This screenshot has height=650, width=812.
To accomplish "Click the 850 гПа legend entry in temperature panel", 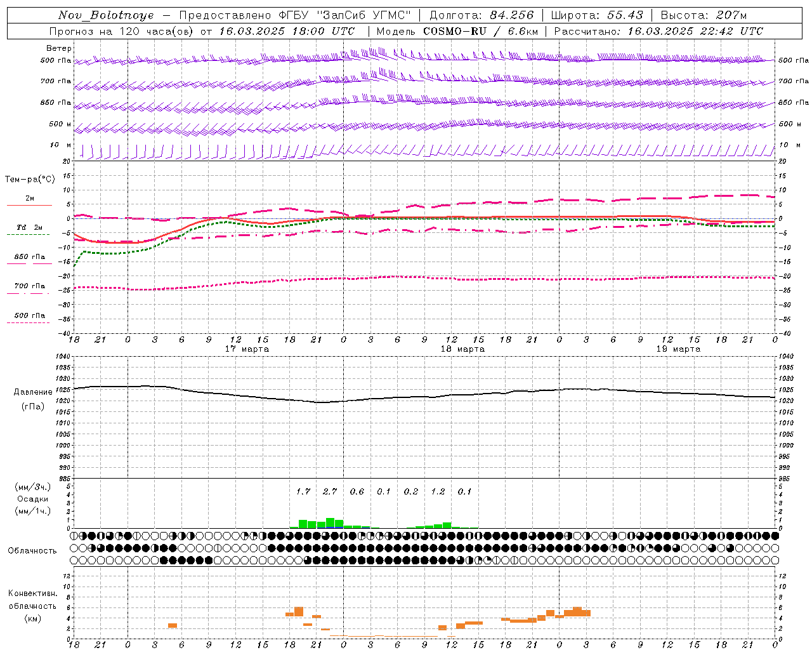I will [29, 257].
